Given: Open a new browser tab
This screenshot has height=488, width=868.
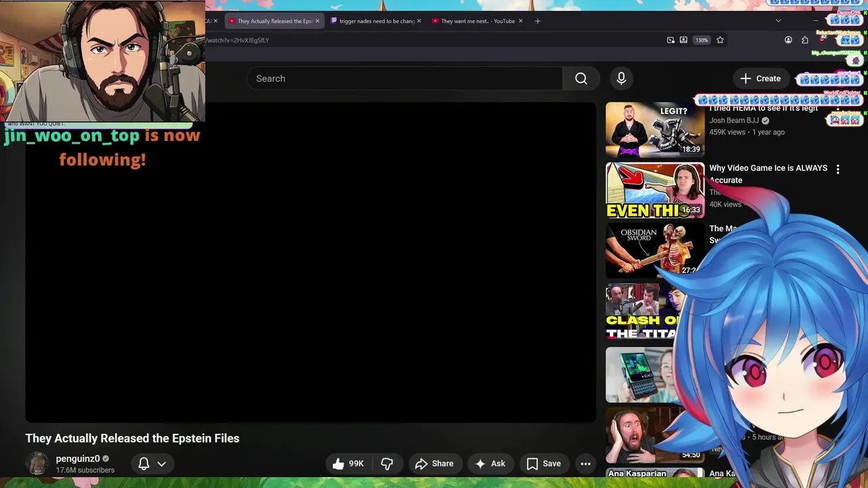Looking at the screenshot, I should tap(538, 21).
